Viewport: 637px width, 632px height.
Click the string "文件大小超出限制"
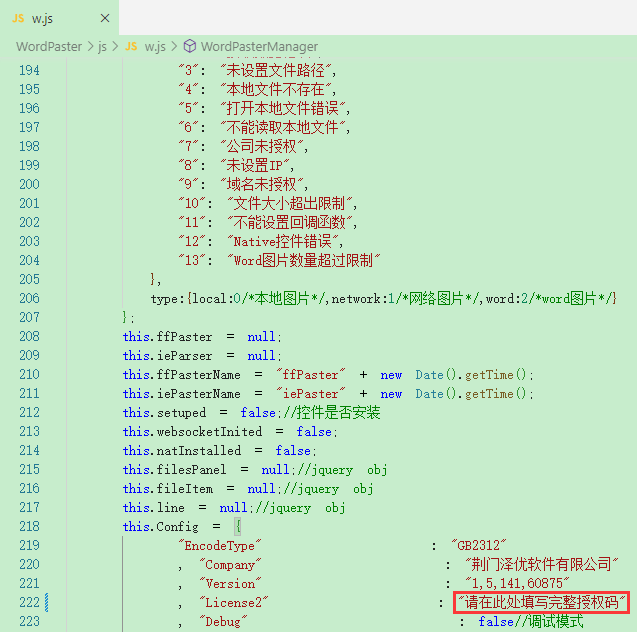point(290,203)
